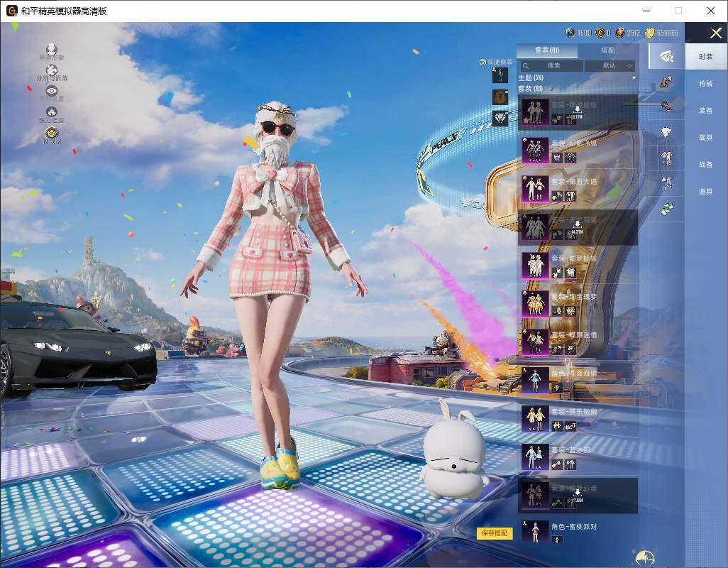This screenshot has width=728, height=568.
Task: Open the 装备 category tab
Action: click(x=706, y=111)
